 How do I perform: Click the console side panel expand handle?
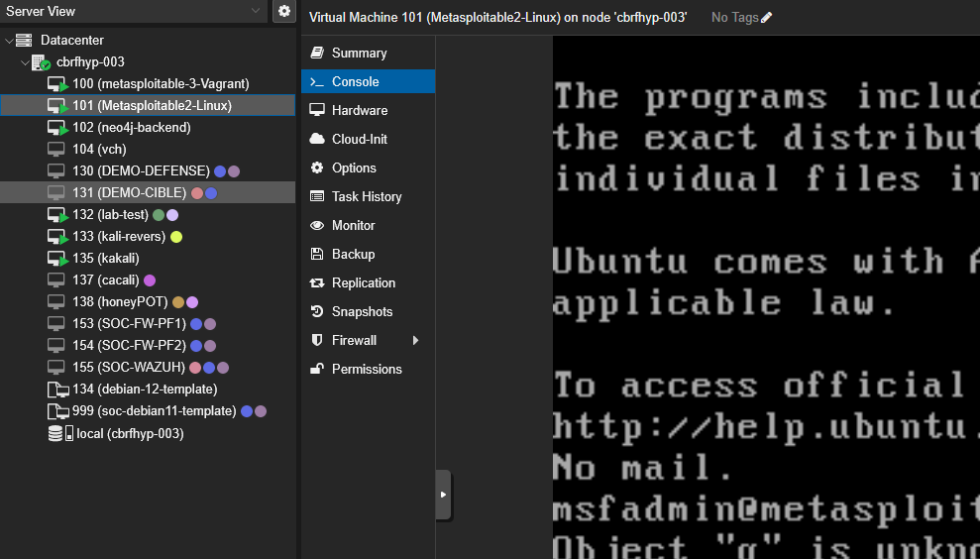click(443, 495)
